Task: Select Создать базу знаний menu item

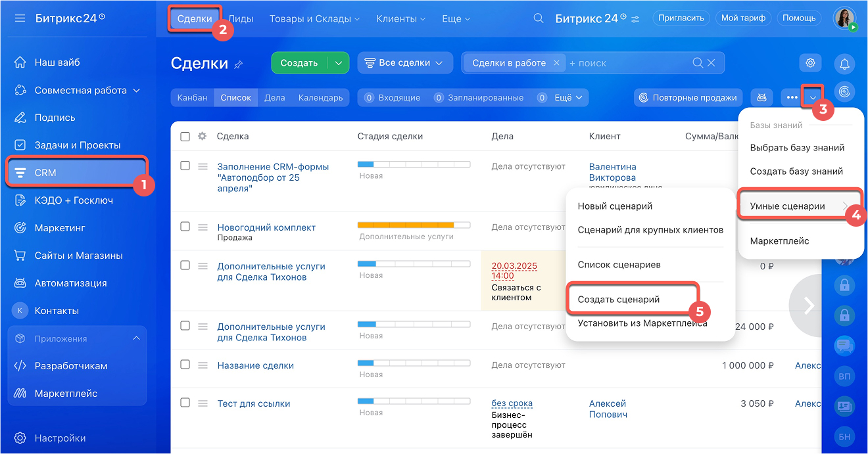Action: (x=796, y=171)
